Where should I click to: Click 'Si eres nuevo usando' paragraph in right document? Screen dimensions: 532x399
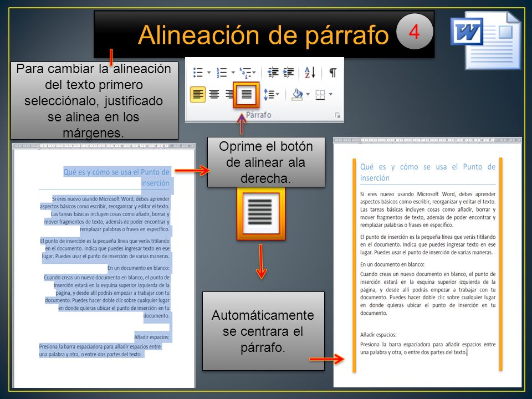428,209
